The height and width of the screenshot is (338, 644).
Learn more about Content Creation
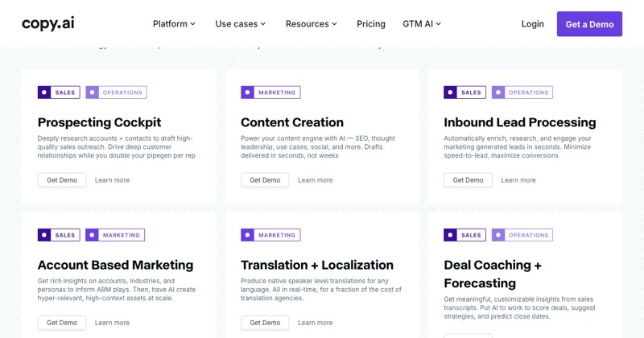click(x=315, y=180)
